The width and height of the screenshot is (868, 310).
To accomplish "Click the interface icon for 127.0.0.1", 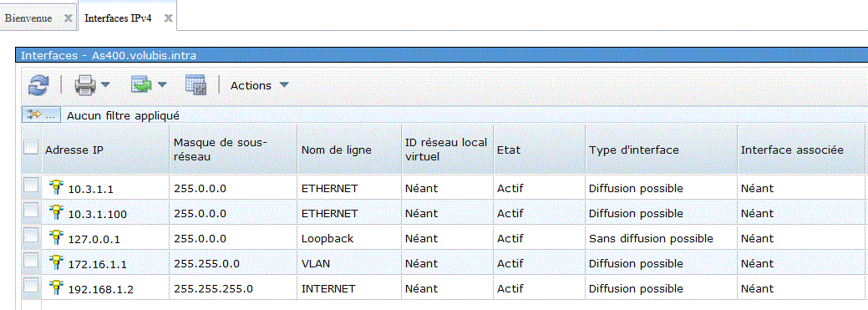I will [56, 238].
